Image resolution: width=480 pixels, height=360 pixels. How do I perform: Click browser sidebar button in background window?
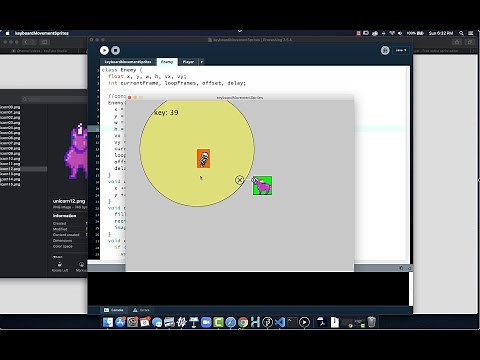(x=45, y=42)
